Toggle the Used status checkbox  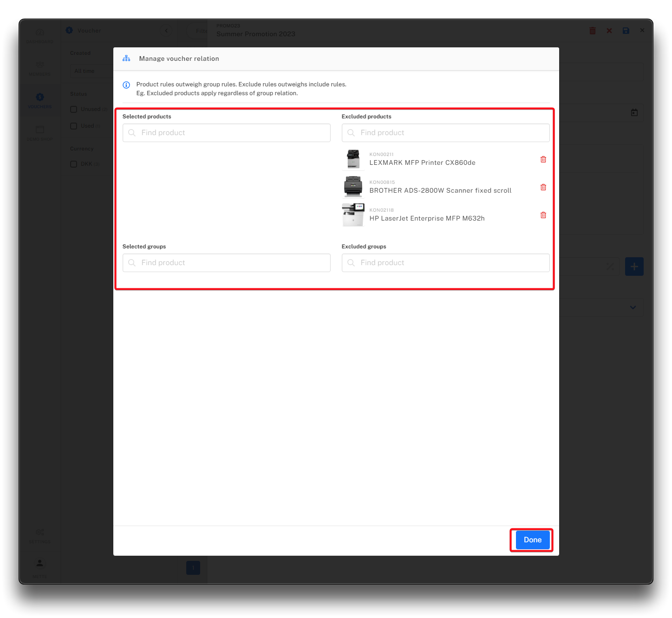[x=74, y=126]
